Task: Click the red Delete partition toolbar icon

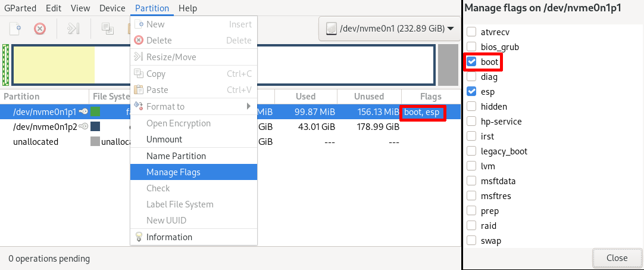Action: [x=39, y=28]
